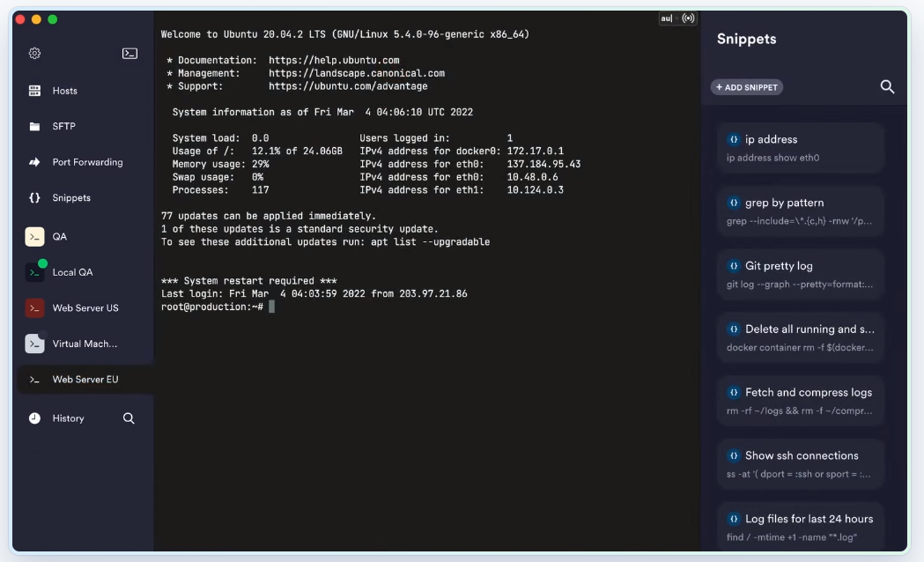The width and height of the screenshot is (924, 562).
Task: Open History in the sidebar
Action: [x=68, y=418]
